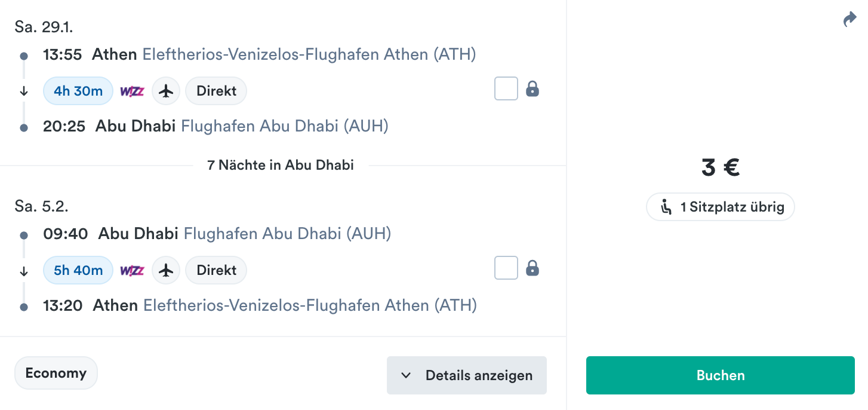
Task: Click the return flight Wizz Air logo
Action: point(133,270)
